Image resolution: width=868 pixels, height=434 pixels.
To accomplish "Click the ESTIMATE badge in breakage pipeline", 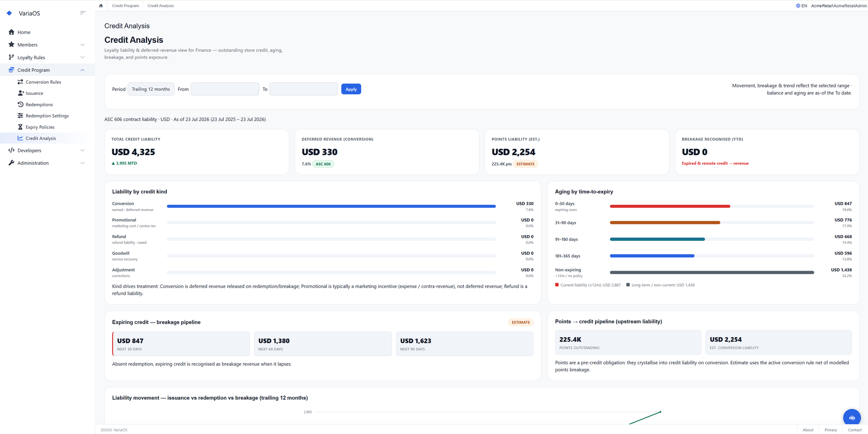I will (521, 322).
